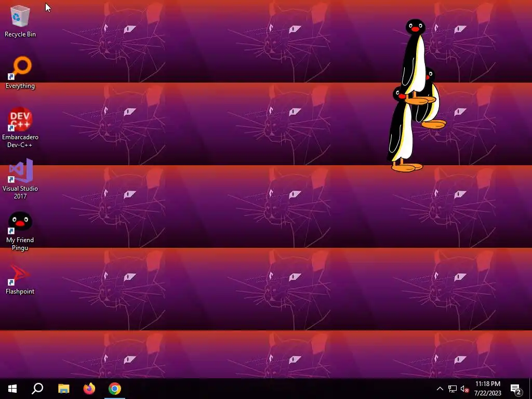Open the network status tray icon
The width and height of the screenshot is (532, 399).
coord(453,389)
